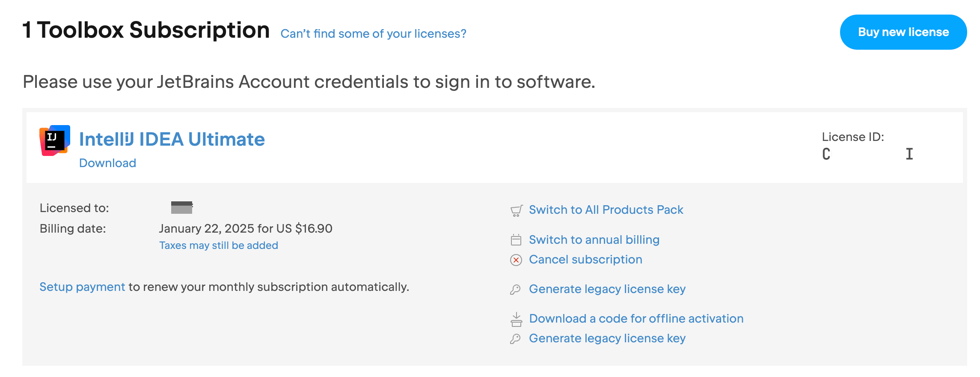Viewport: 980px width, 377px height.
Task: Open the IntelliJ IDEA Ultimate product link
Action: coord(172,139)
